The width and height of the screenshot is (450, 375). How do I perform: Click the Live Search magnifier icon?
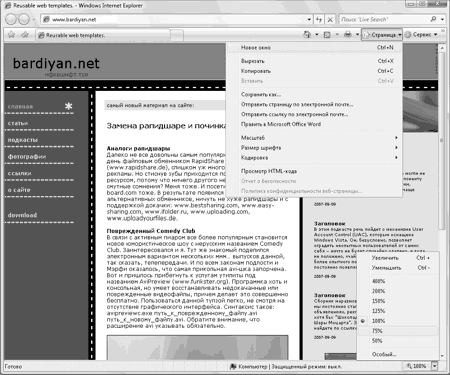click(433, 19)
